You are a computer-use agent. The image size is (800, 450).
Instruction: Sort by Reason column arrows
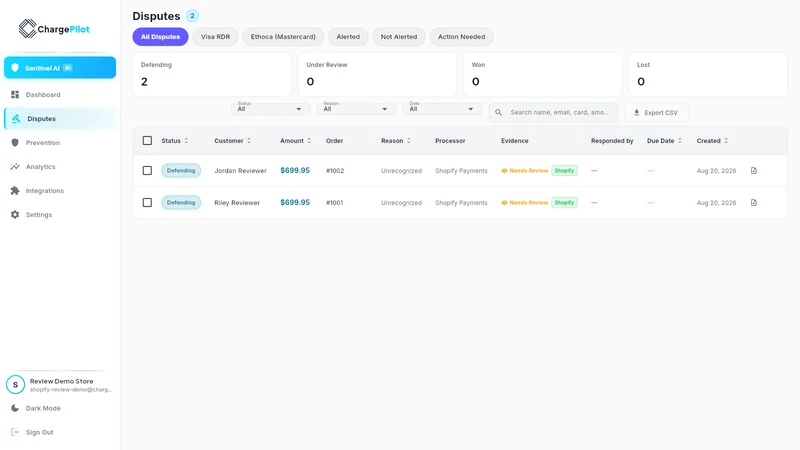pyautogui.click(x=408, y=140)
